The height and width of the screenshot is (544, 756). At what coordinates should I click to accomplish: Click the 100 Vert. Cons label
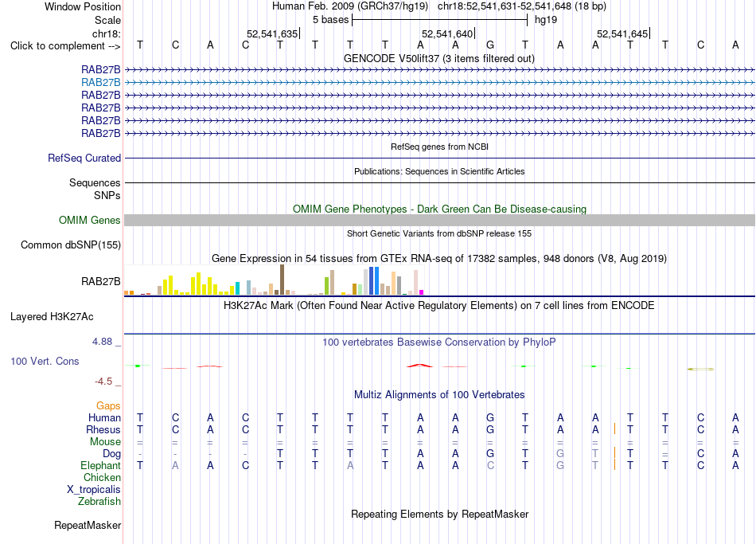(45, 361)
